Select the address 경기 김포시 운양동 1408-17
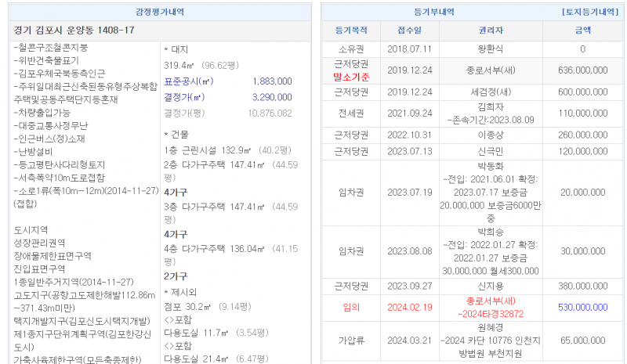The width and height of the screenshot is (627, 364). pyautogui.click(x=74, y=31)
